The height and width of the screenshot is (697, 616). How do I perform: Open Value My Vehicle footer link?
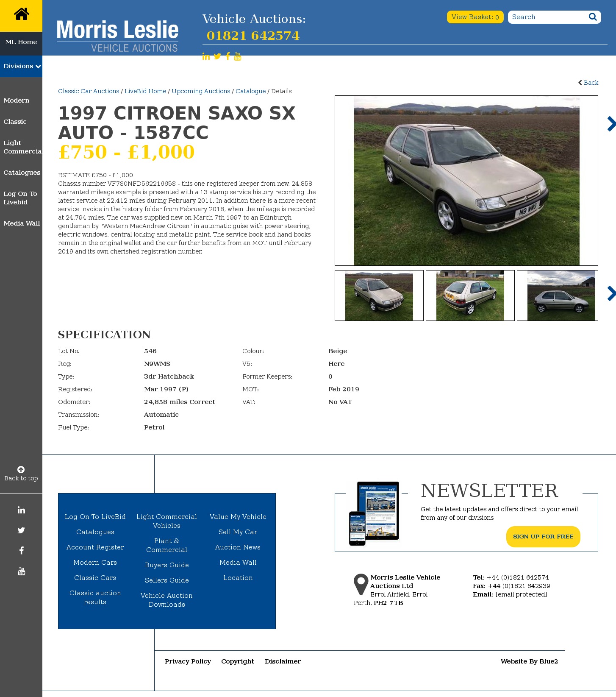[238, 517]
